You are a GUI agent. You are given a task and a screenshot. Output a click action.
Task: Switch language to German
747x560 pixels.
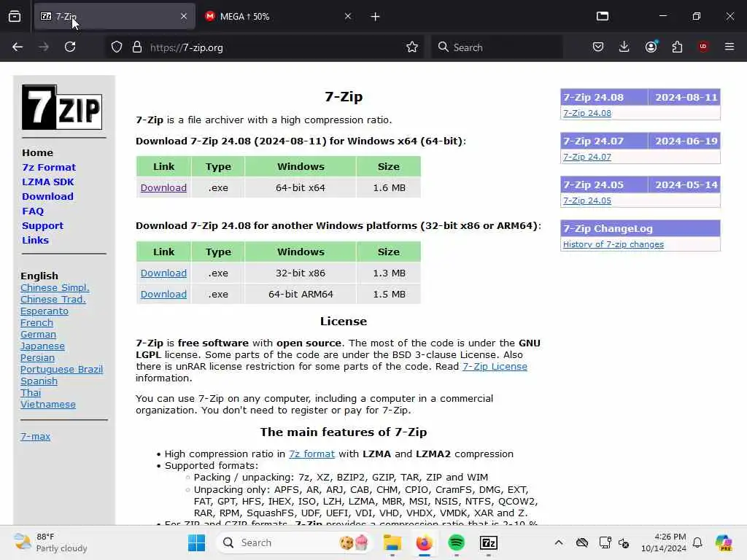click(38, 334)
